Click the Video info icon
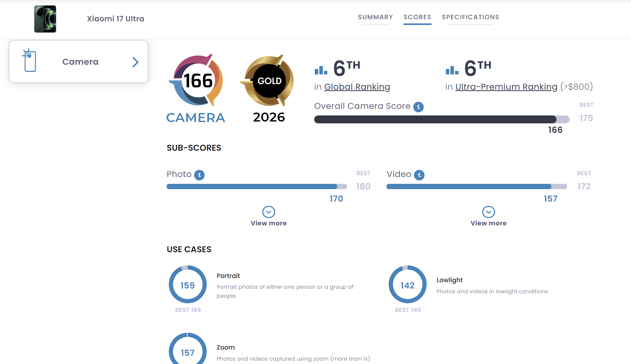Image resolution: width=631 pixels, height=364 pixels. 419,175
